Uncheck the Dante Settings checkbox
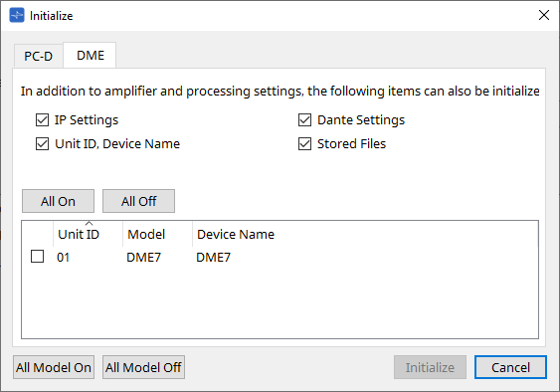Viewport: 560px width, 392px height. (x=304, y=120)
